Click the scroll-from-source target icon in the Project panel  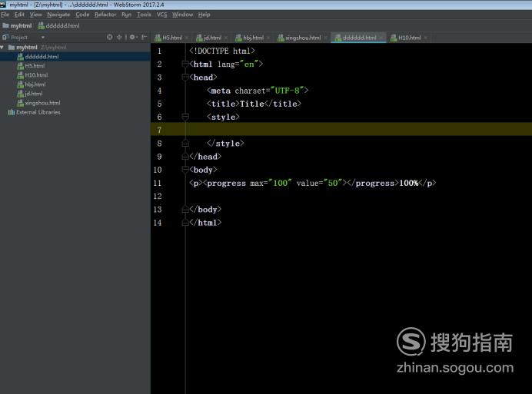[110, 38]
